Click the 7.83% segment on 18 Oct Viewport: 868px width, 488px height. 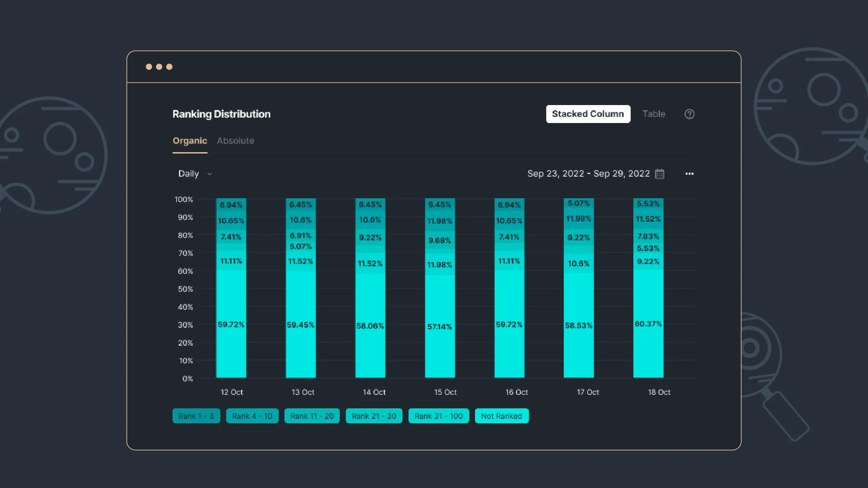tap(648, 236)
